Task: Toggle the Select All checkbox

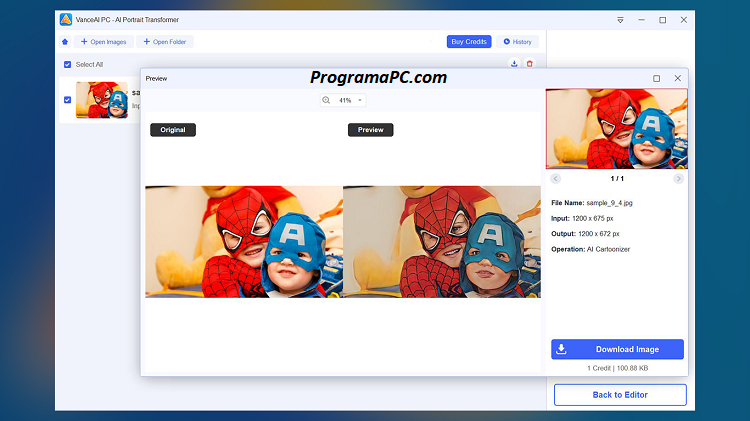Action: click(67, 65)
